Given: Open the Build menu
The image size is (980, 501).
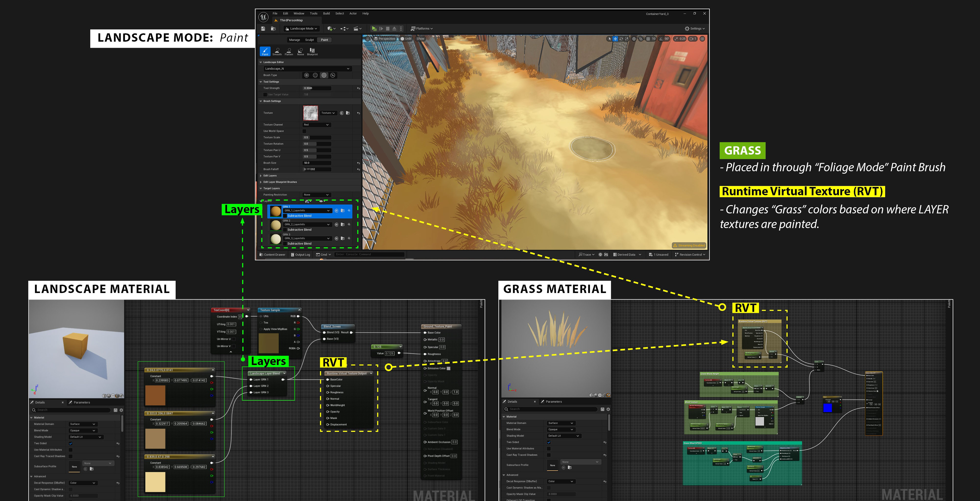Looking at the screenshot, I should 326,14.
